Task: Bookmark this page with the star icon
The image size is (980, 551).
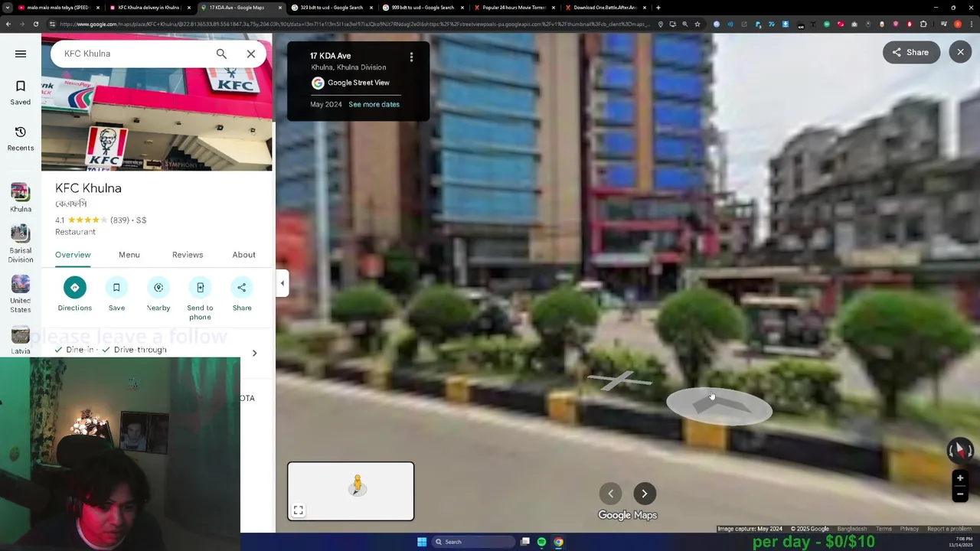Action: coord(697,24)
